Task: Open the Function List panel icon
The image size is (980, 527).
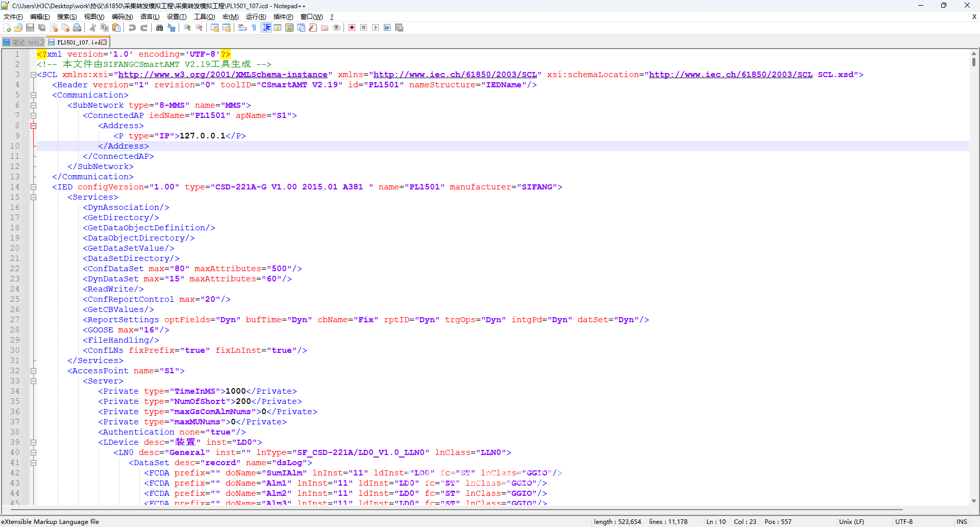Action: pos(313,28)
